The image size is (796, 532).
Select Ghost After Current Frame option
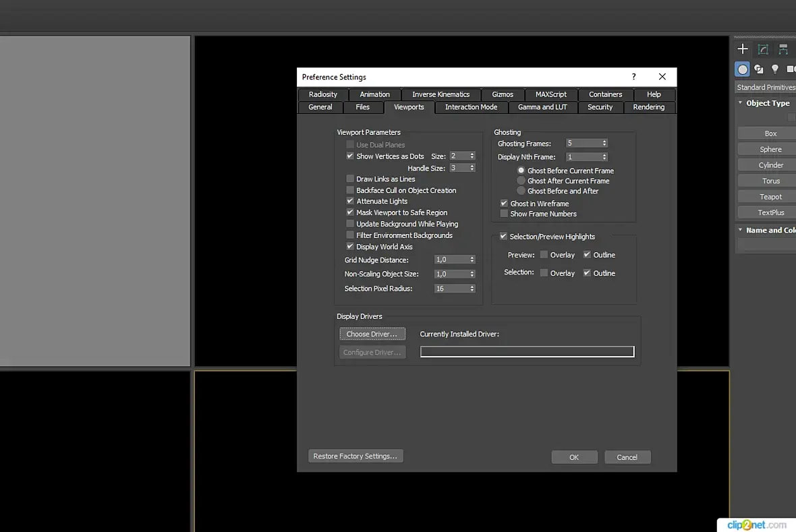521,181
